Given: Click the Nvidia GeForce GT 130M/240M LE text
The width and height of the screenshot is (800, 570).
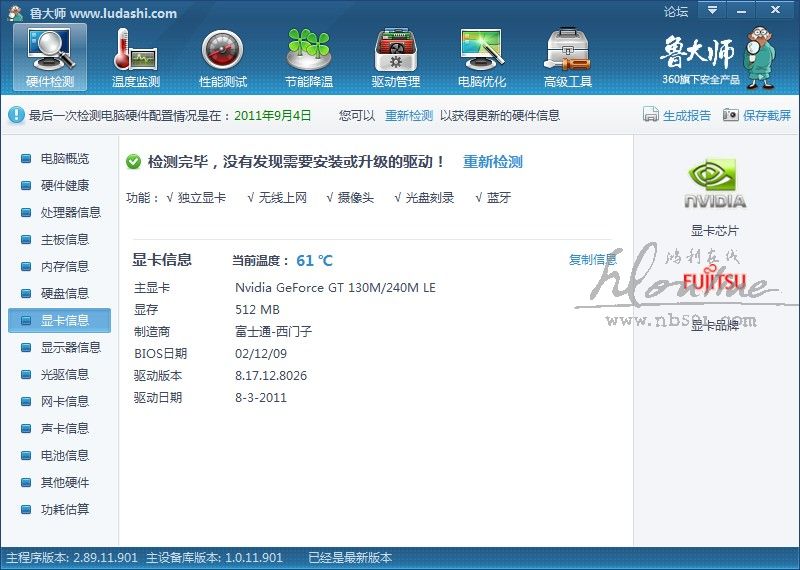Looking at the screenshot, I should (335, 288).
